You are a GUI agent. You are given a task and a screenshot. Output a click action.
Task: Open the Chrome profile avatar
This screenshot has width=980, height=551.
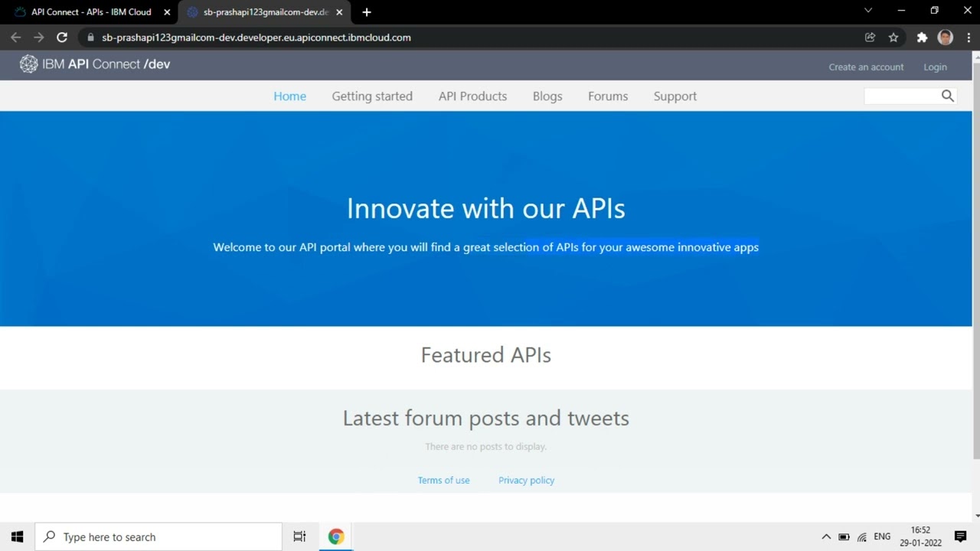click(x=946, y=37)
